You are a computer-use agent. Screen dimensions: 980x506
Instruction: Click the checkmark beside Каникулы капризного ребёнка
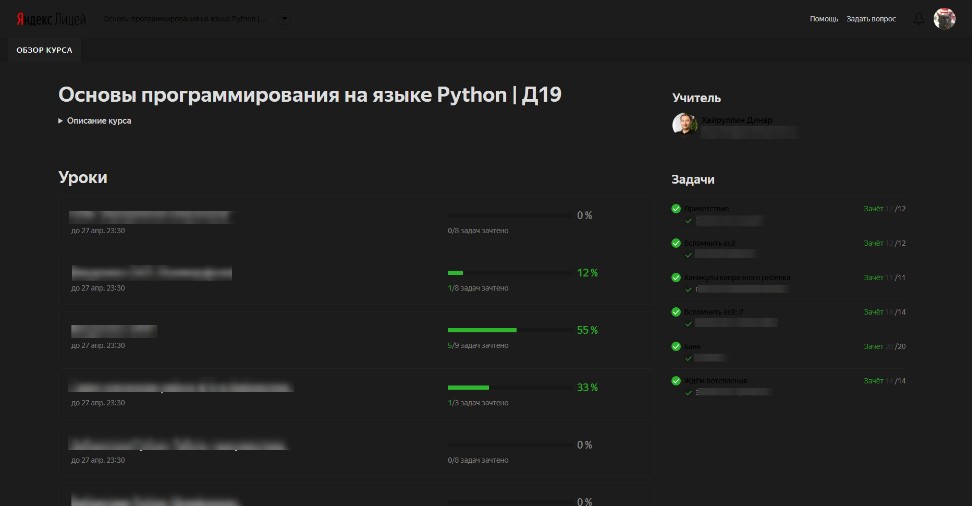pos(676,277)
